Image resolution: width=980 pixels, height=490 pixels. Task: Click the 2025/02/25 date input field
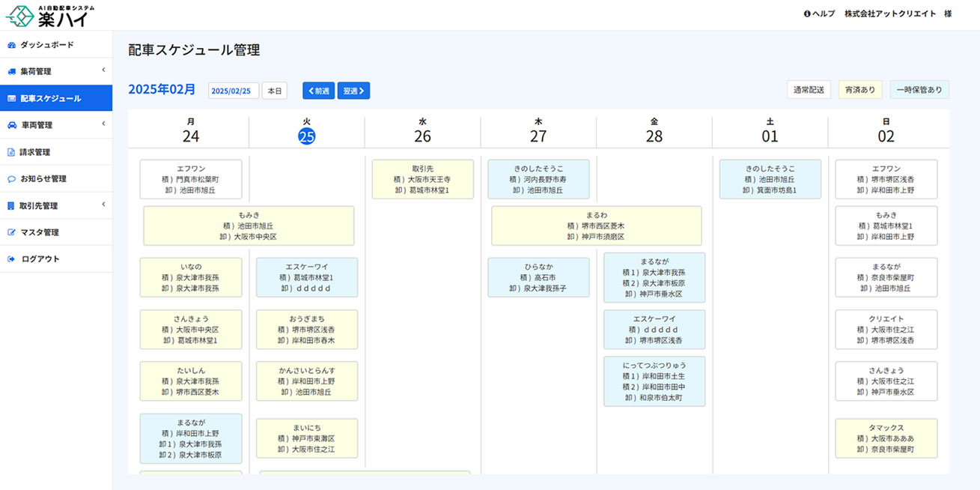click(x=233, y=91)
